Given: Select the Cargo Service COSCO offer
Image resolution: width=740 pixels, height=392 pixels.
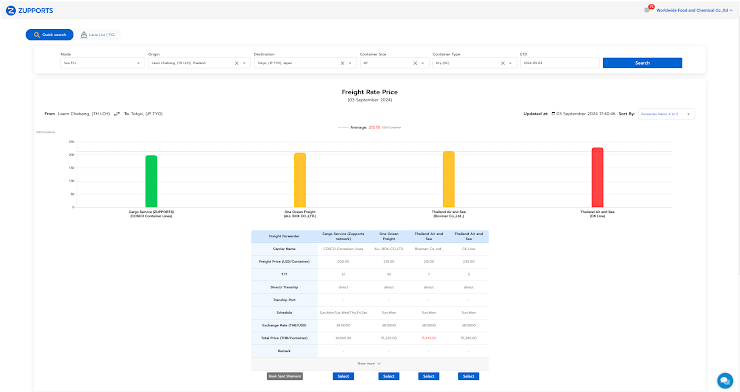Looking at the screenshot, I should pyautogui.click(x=343, y=376).
